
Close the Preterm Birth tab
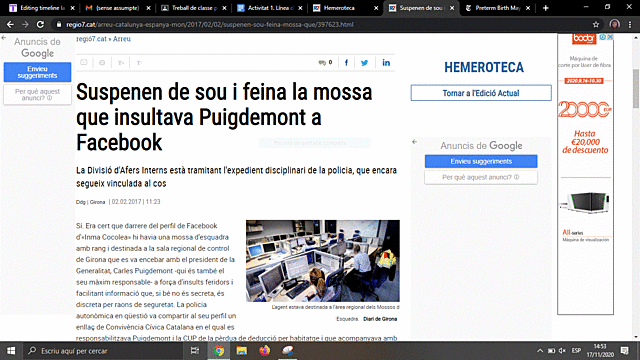point(528,8)
